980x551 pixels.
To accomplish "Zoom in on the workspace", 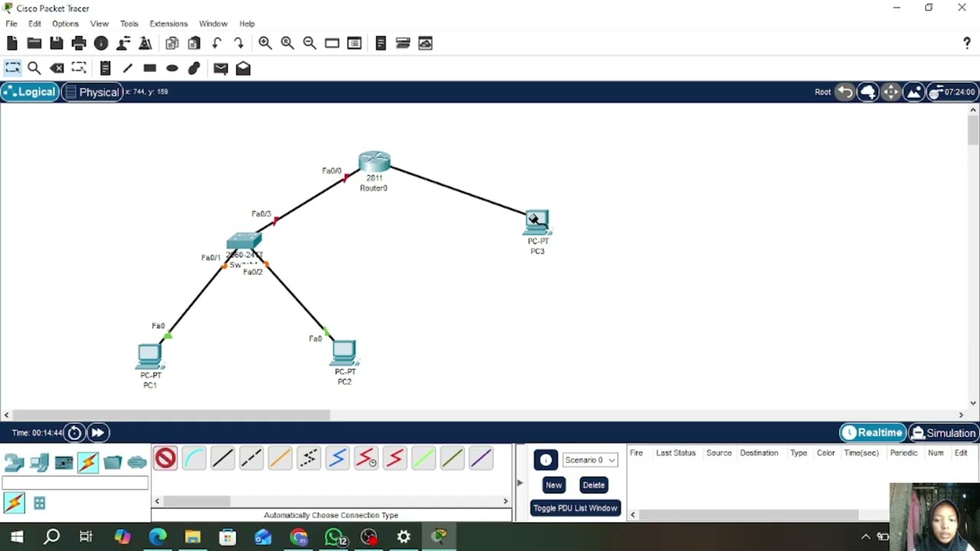I will (265, 44).
